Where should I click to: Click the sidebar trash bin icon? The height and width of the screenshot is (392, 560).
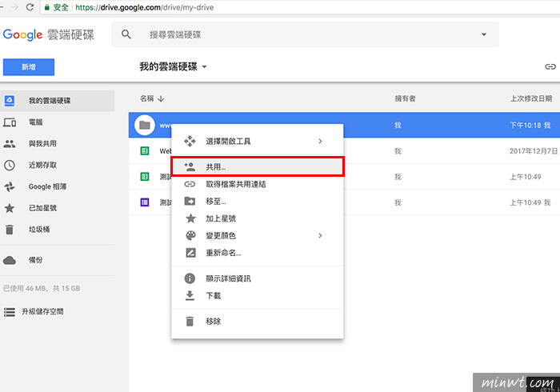10,230
